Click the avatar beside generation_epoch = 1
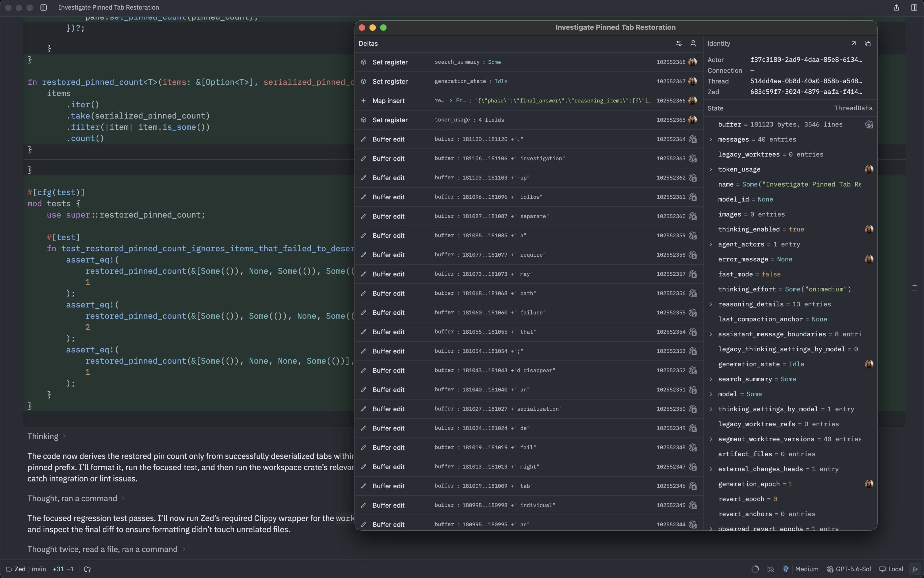Screen dimensions: 924x578 [869, 484]
